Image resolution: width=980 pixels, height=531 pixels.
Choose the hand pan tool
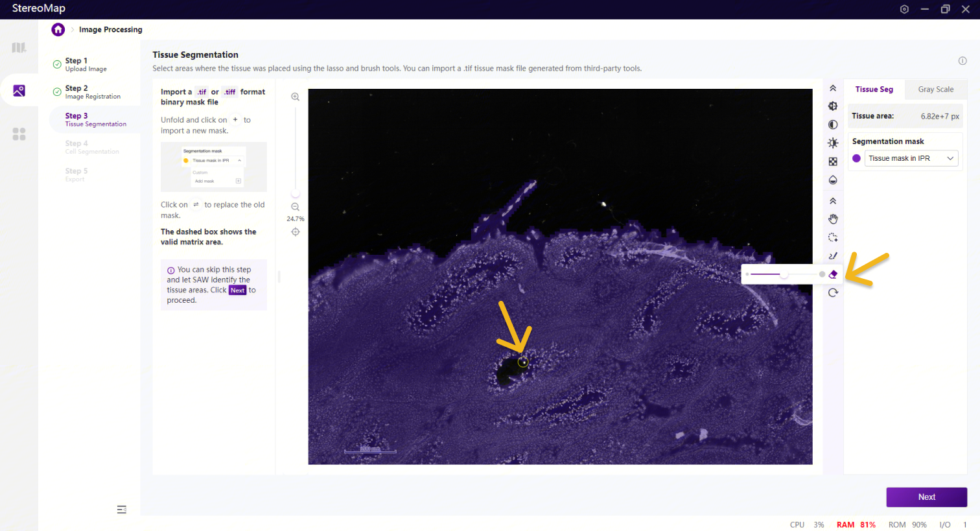[x=833, y=219]
